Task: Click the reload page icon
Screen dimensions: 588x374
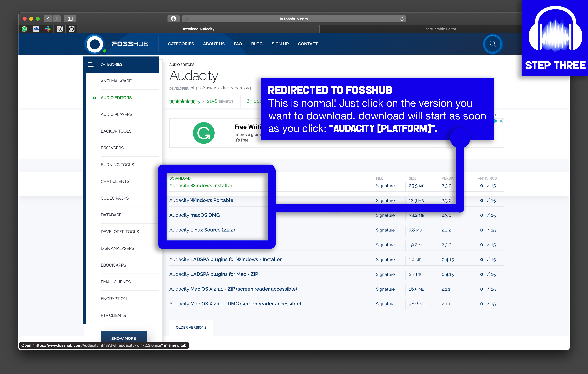Action: point(401,19)
